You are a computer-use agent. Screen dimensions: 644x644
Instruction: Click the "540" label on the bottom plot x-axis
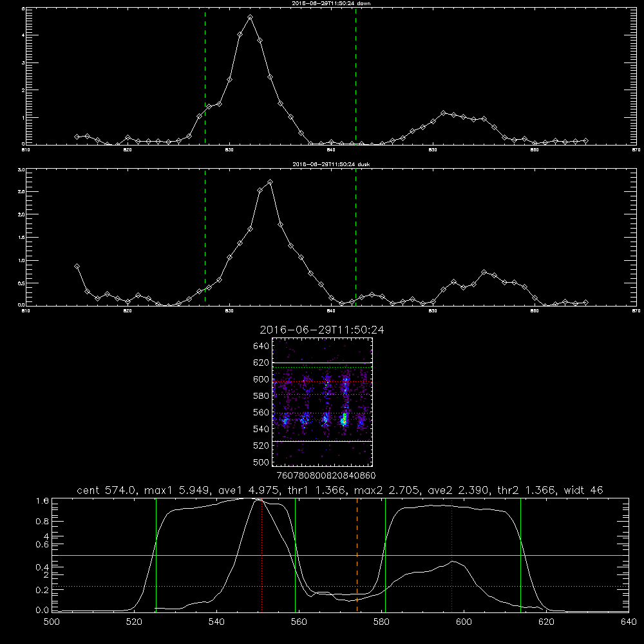[x=216, y=622]
